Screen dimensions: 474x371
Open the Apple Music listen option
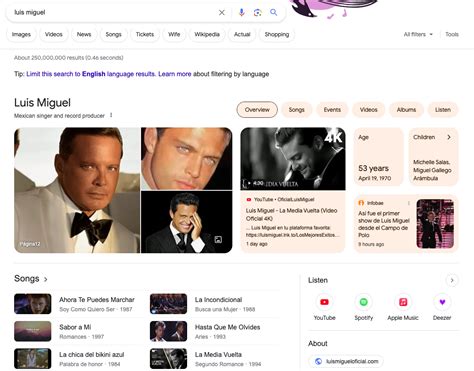[x=403, y=307]
